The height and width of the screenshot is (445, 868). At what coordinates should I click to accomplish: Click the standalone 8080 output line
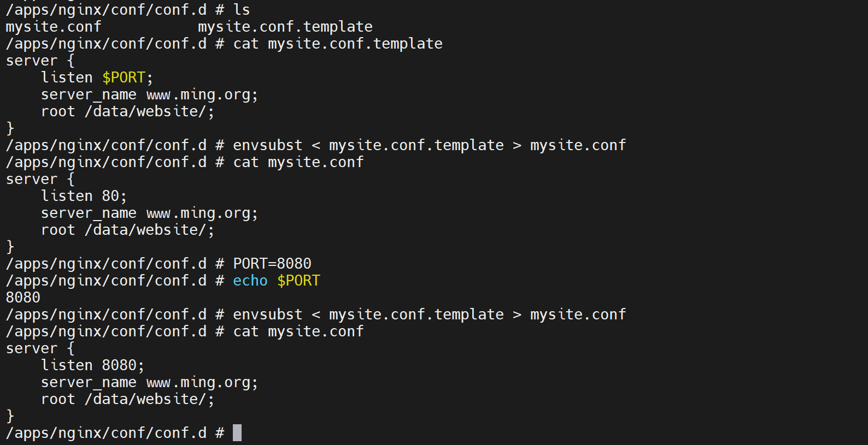pos(23,298)
